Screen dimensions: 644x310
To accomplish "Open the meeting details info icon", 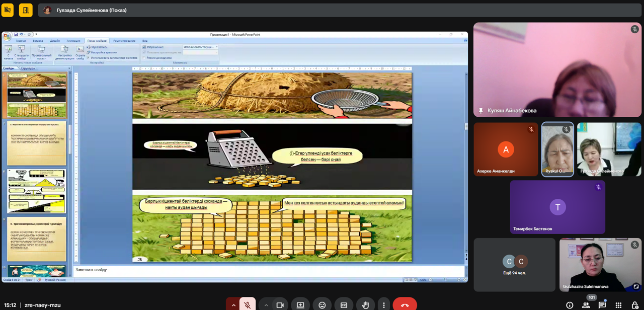I will point(570,305).
